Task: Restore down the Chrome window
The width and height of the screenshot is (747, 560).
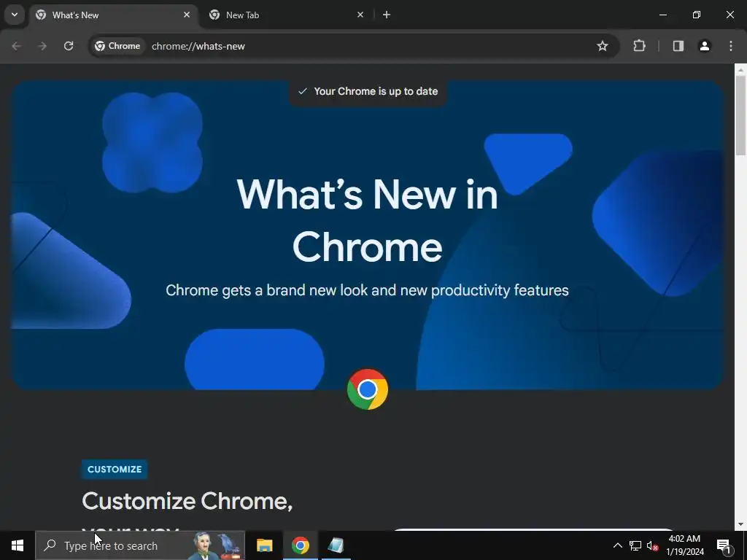Action: [697, 15]
